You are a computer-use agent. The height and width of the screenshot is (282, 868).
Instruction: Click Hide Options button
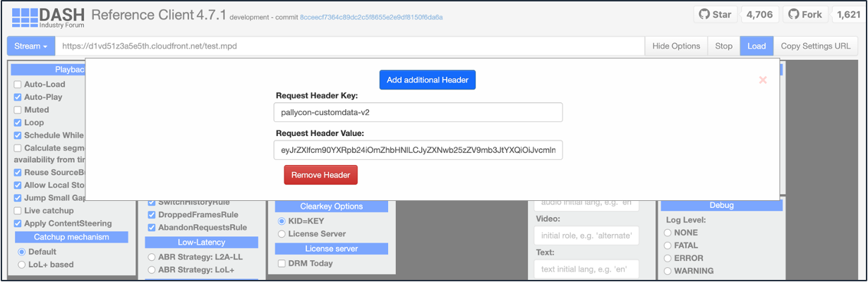676,46
